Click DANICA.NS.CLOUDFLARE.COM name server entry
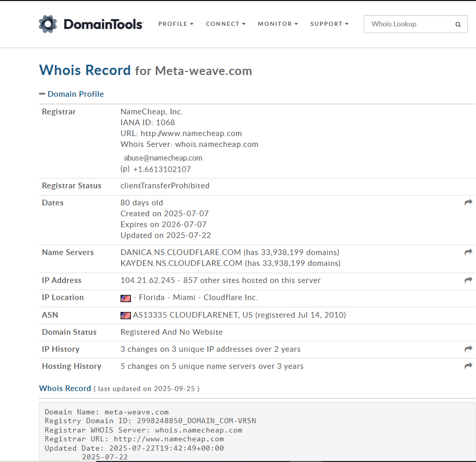476x462 pixels. [181, 252]
